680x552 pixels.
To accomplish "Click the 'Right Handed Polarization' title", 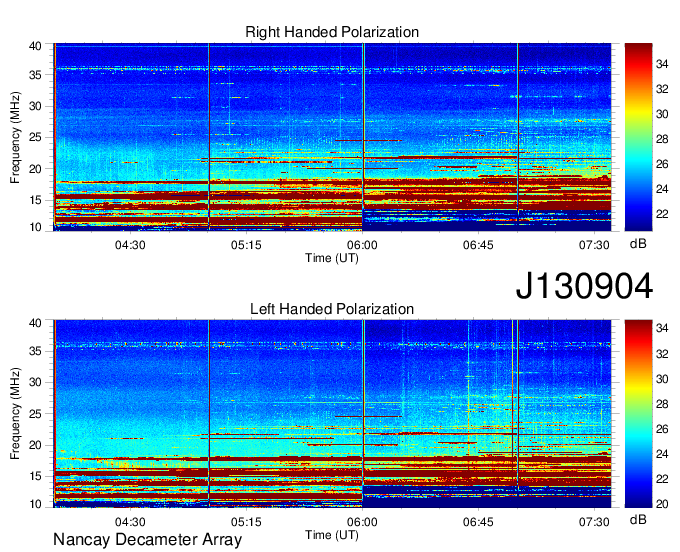I will tap(332, 32).
